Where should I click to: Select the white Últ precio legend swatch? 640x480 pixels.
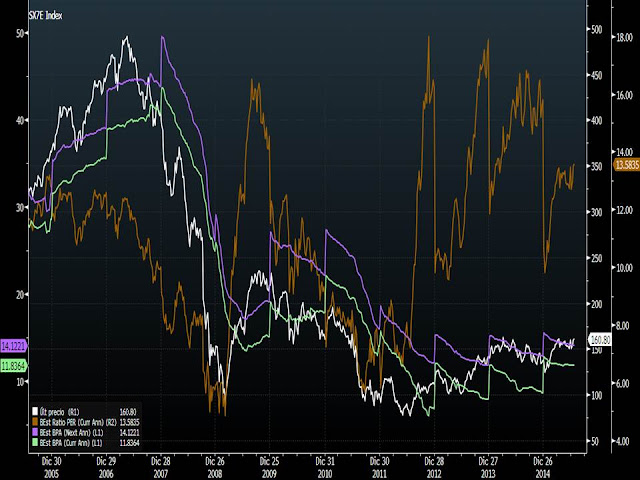(35, 411)
